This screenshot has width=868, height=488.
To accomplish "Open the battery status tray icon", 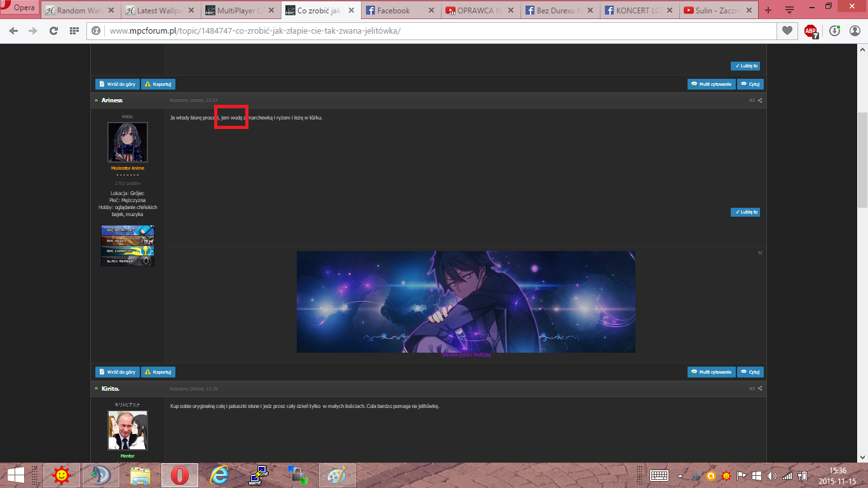I will point(803,475).
